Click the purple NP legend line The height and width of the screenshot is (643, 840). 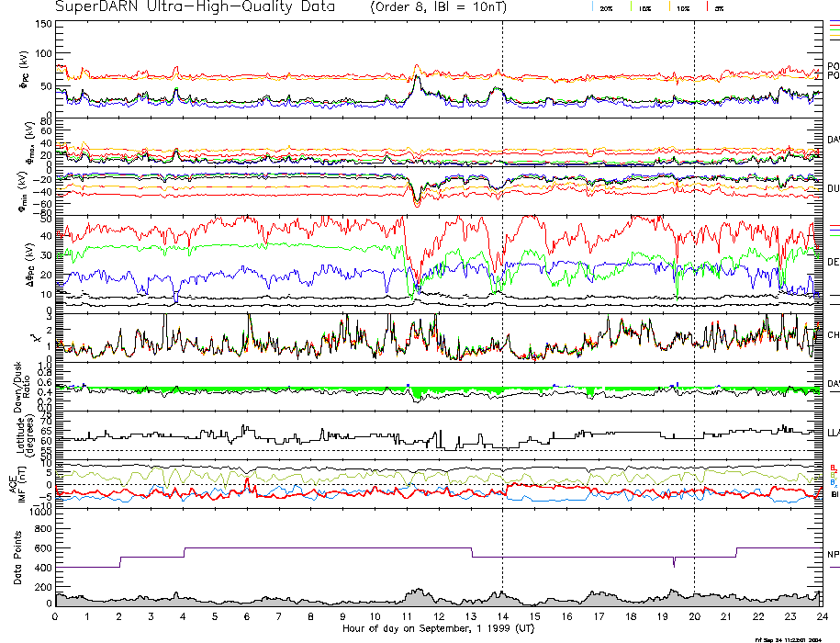click(834, 567)
